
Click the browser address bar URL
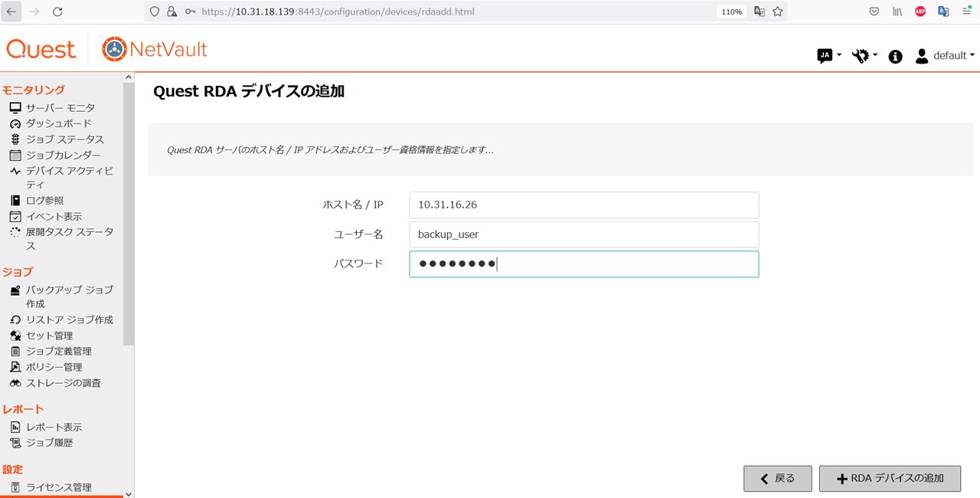338,11
